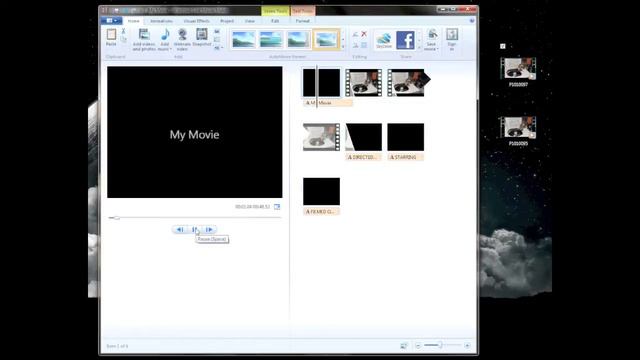Click the Pause button
This screenshot has width=640, height=360.
click(194, 229)
